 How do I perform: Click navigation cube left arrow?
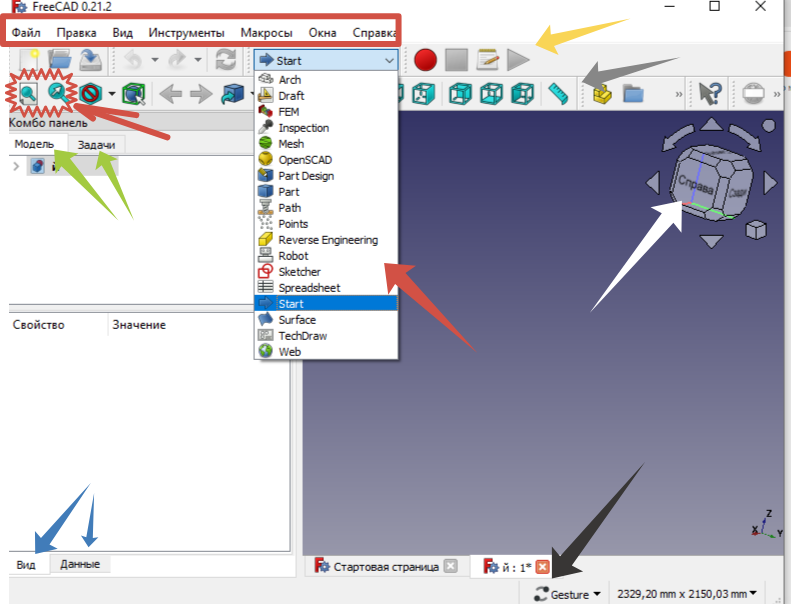(653, 183)
